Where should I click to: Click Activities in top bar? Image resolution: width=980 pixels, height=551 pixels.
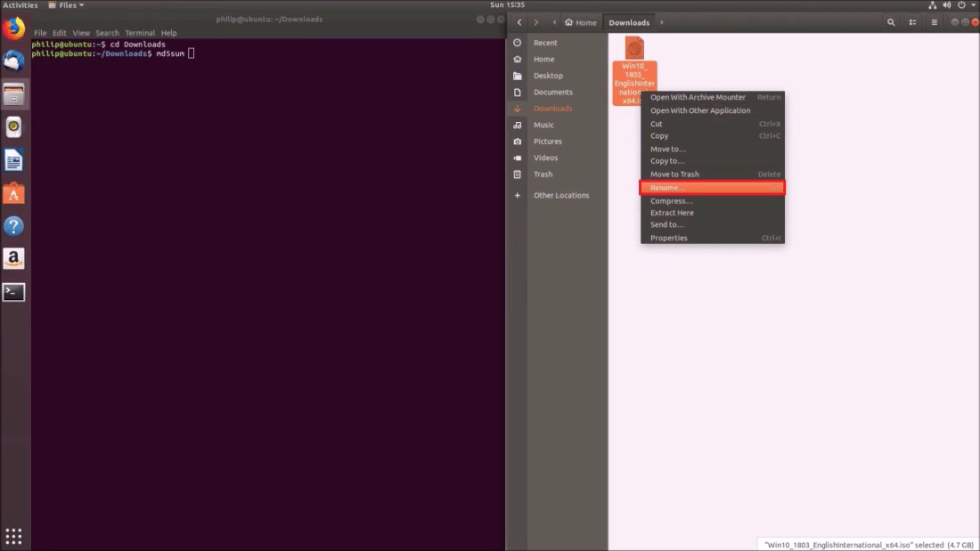(20, 5)
